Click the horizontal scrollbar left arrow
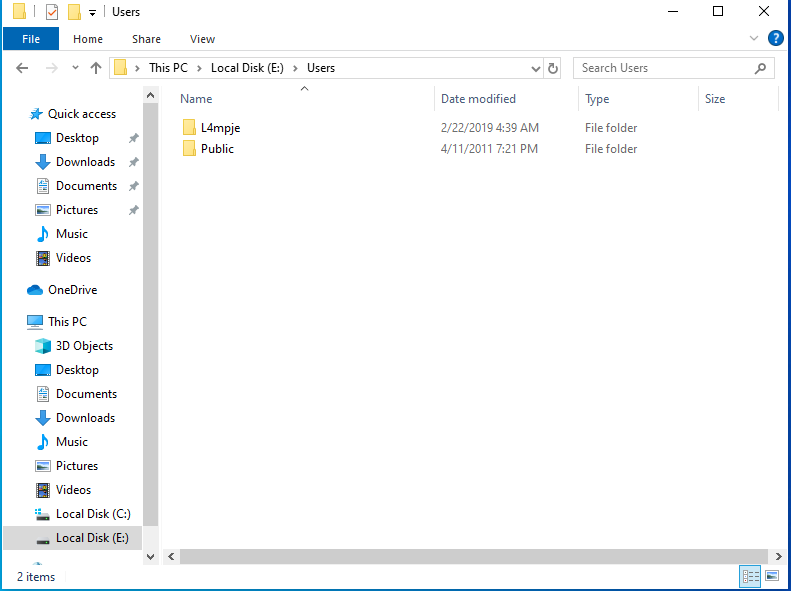Image resolution: width=791 pixels, height=591 pixels. [x=172, y=557]
